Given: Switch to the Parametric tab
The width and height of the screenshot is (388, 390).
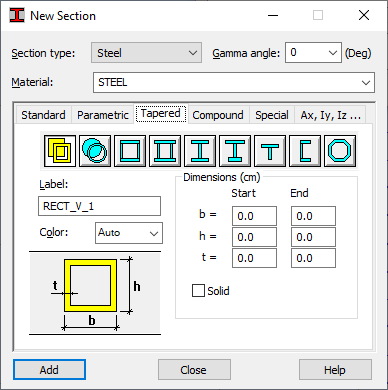Looking at the screenshot, I should coord(103,115).
